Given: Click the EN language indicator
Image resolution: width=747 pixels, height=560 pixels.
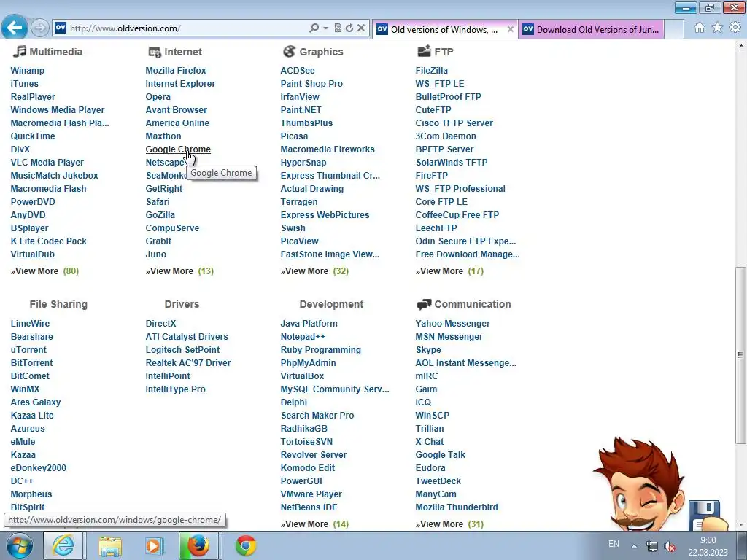Looking at the screenshot, I should click(614, 544).
